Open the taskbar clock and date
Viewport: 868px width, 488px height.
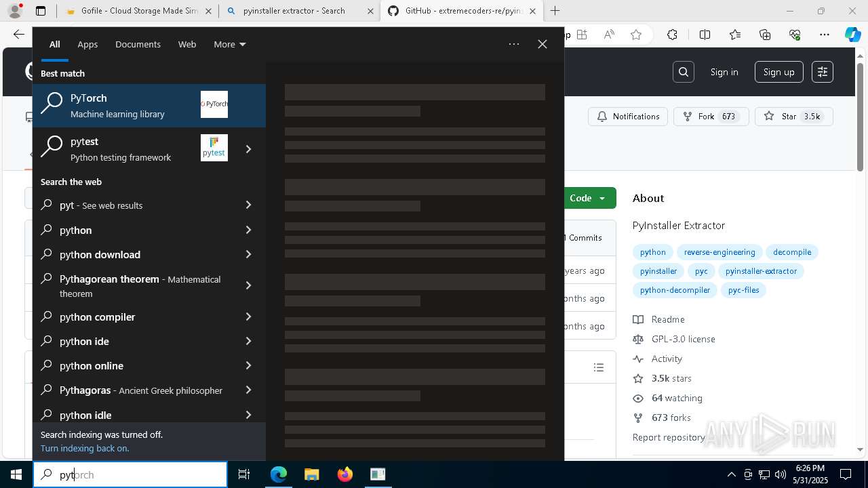810,474
